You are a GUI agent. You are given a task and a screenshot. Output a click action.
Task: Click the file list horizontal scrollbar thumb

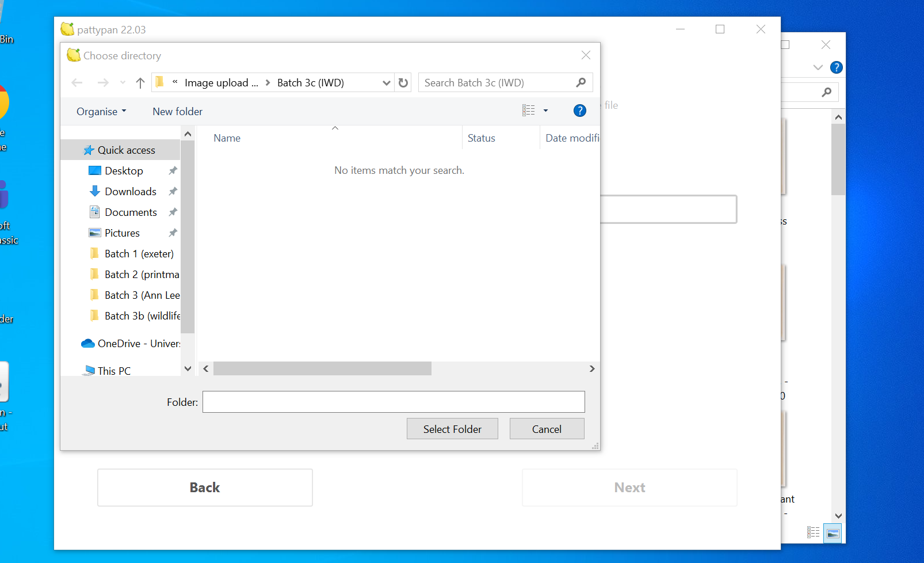(x=322, y=369)
